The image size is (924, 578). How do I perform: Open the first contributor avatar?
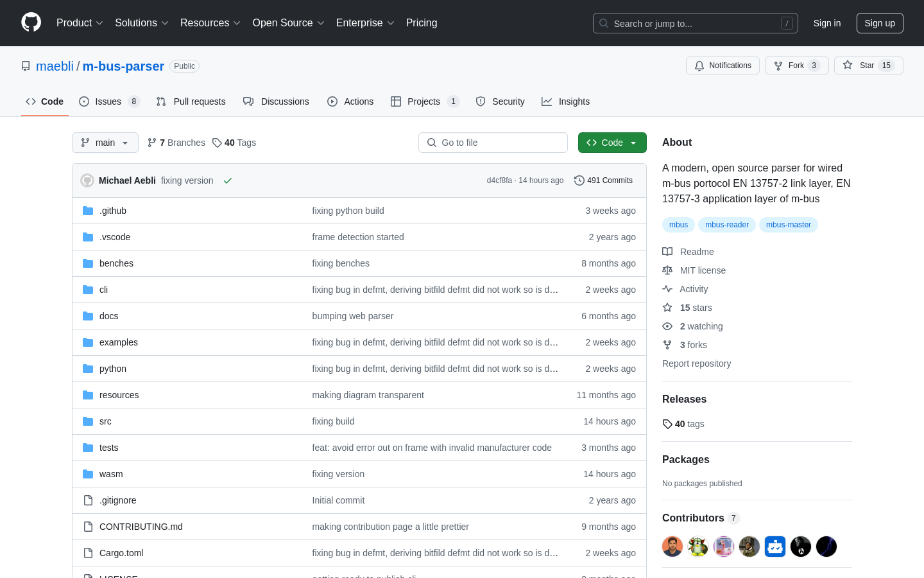pos(672,547)
